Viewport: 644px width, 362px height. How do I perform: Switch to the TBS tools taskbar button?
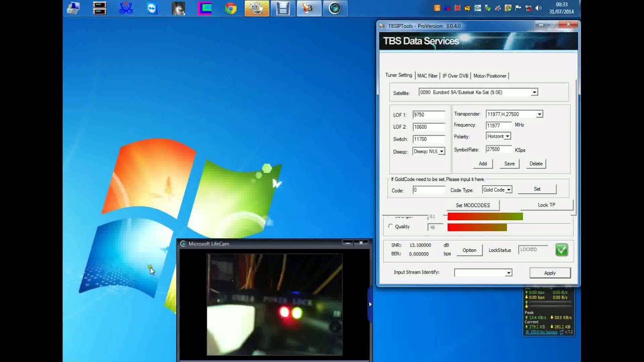[309, 9]
